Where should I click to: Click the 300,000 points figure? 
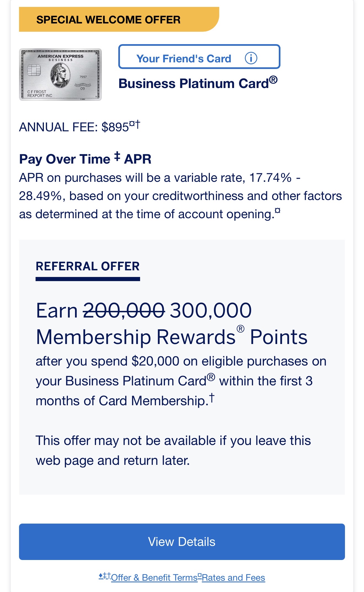[211, 311]
